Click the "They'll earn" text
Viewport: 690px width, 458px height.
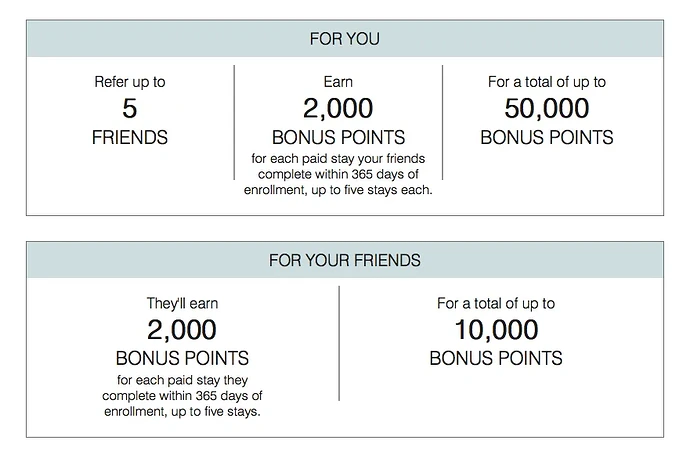182,303
